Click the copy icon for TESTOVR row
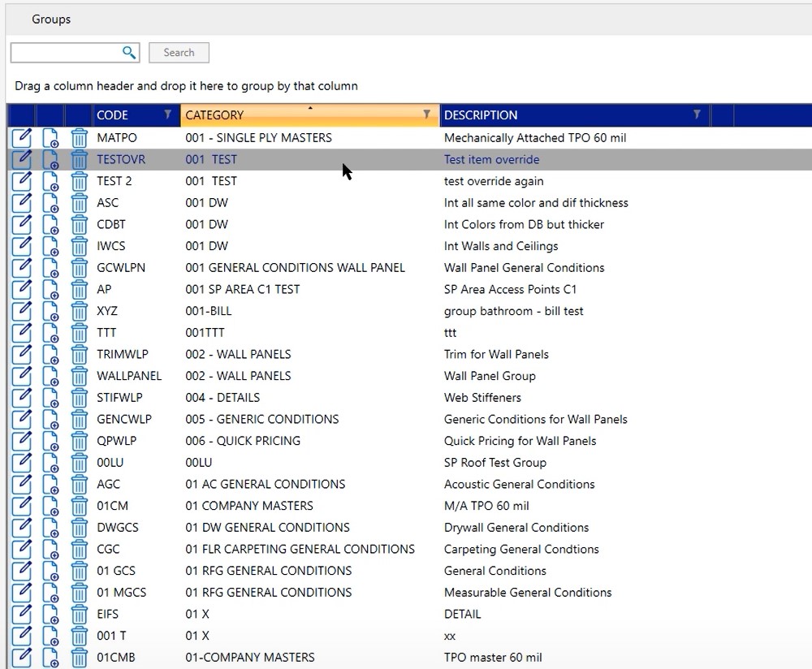The width and height of the screenshot is (812, 669). pyautogui.click(x=50, y=160)
